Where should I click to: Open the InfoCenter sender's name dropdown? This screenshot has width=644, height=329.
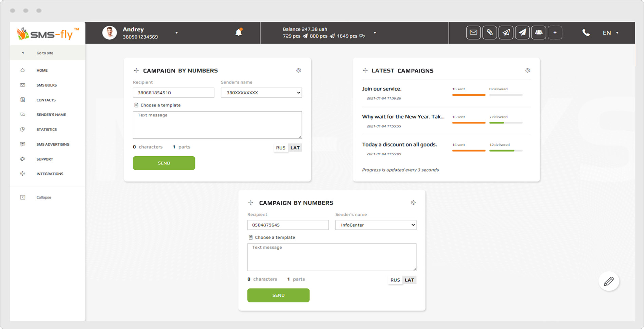(376, 225)
